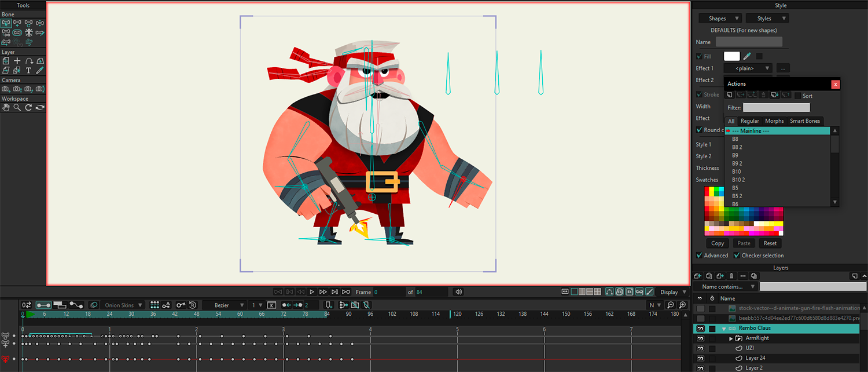
Task: Pick the Bone Dynamics wind tool
Action: (28, 42)
